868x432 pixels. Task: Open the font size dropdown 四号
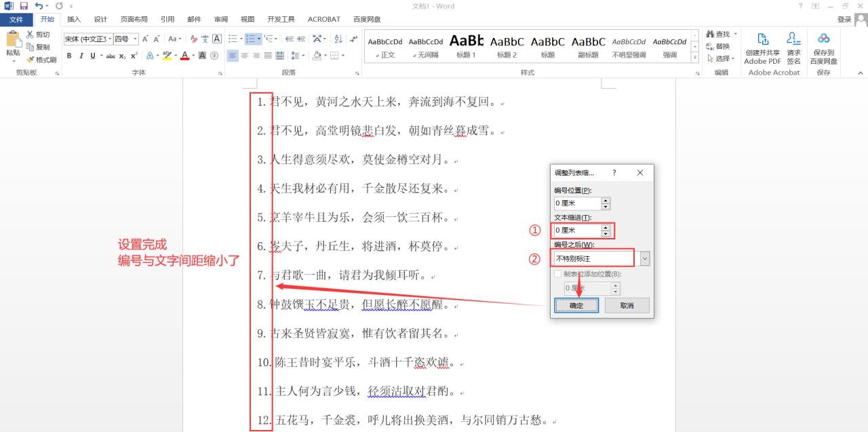(136, 39)
